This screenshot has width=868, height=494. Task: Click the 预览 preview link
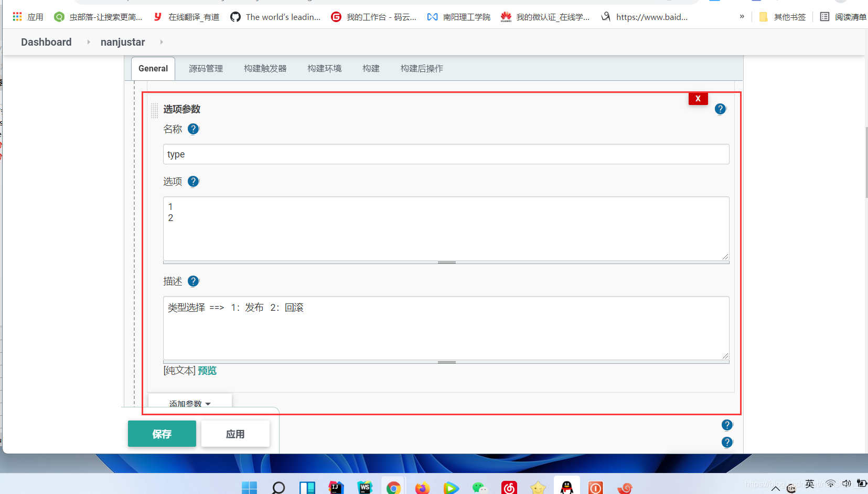[x=207, y=371]
